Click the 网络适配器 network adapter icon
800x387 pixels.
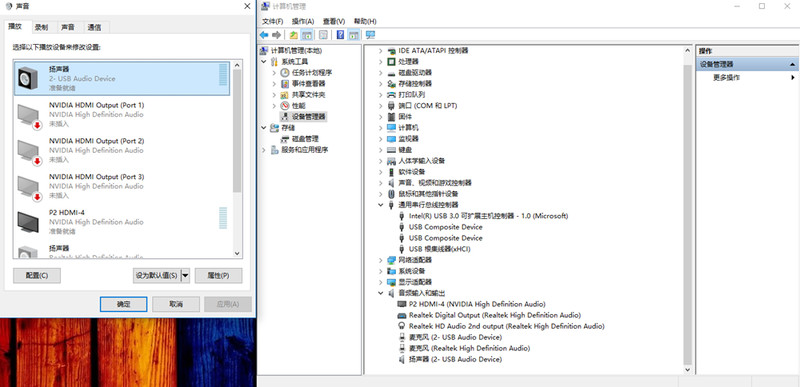pyautogui.click(x=391, y=260)
